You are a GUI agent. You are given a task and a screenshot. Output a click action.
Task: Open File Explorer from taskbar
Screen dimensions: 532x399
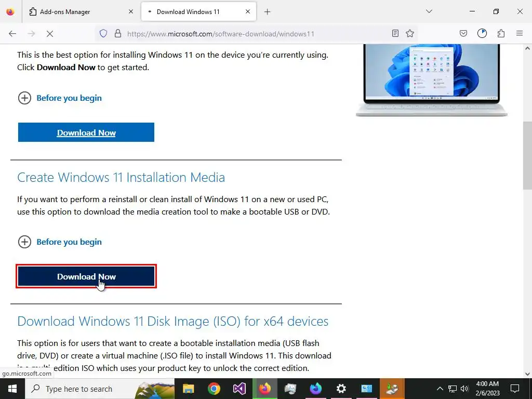click(x=188, y=389)
